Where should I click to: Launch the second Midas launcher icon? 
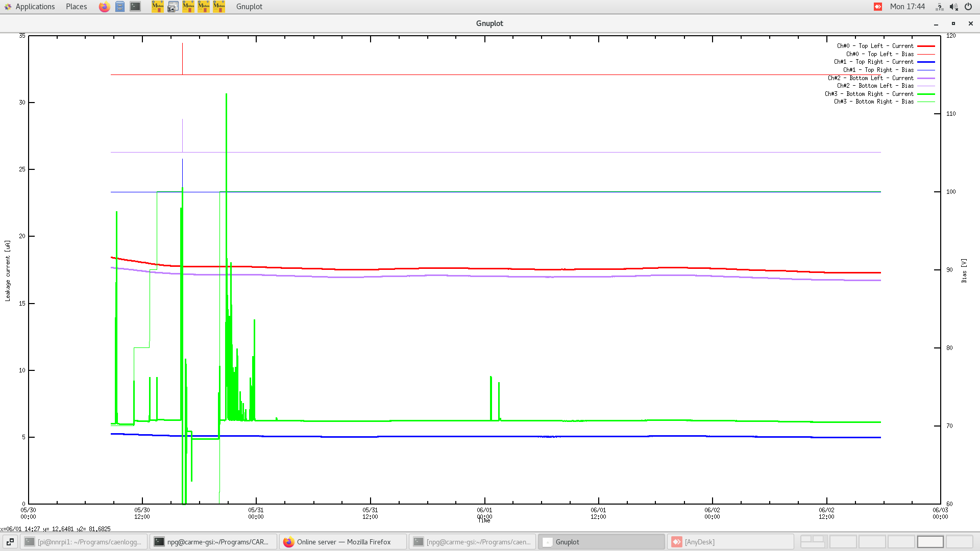click(188, 7)
